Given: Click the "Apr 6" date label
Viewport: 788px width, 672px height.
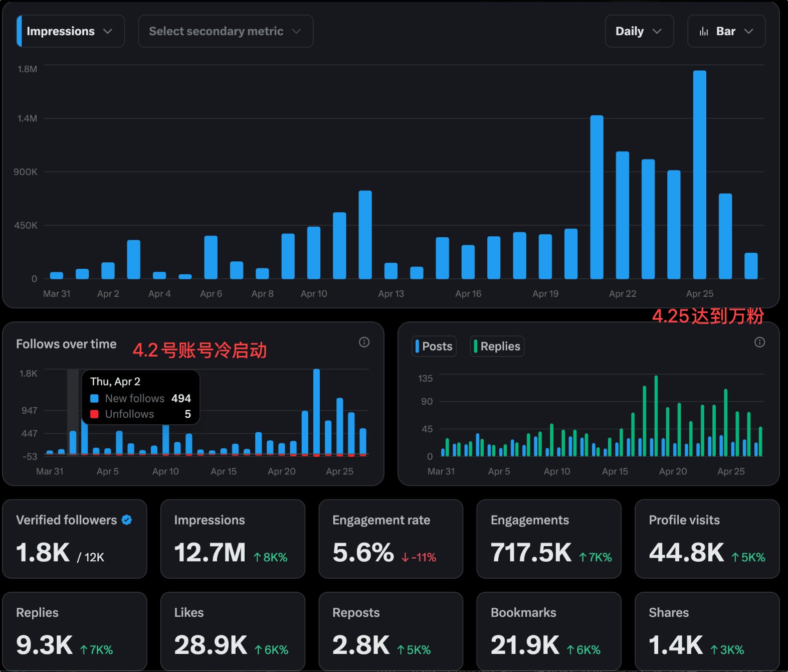Looking at the screenshot, I should [211, 294].
